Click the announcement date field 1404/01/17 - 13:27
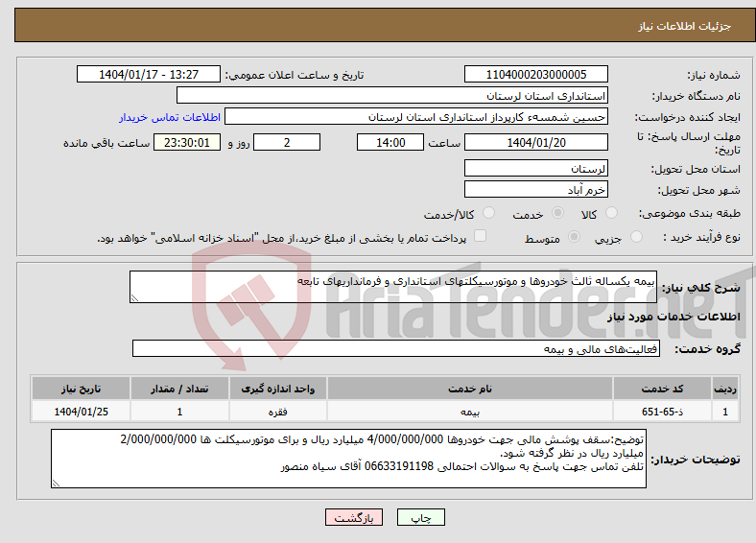Screen dimensions: 756x543 tap(149, 74)
